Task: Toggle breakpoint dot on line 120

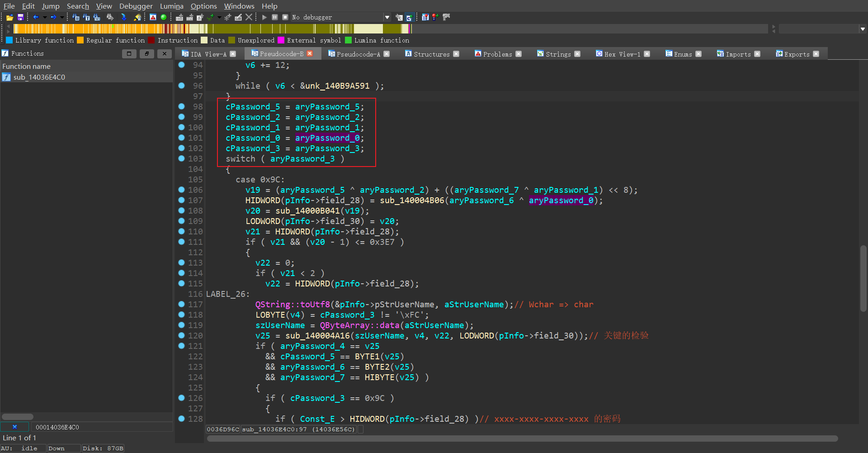Action: [181, 336]
